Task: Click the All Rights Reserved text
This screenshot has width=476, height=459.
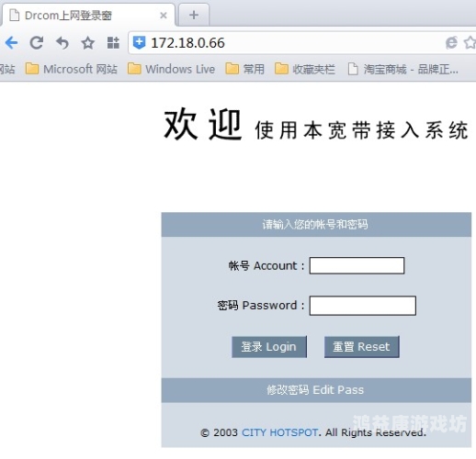Action: click(x=376, y=432)
